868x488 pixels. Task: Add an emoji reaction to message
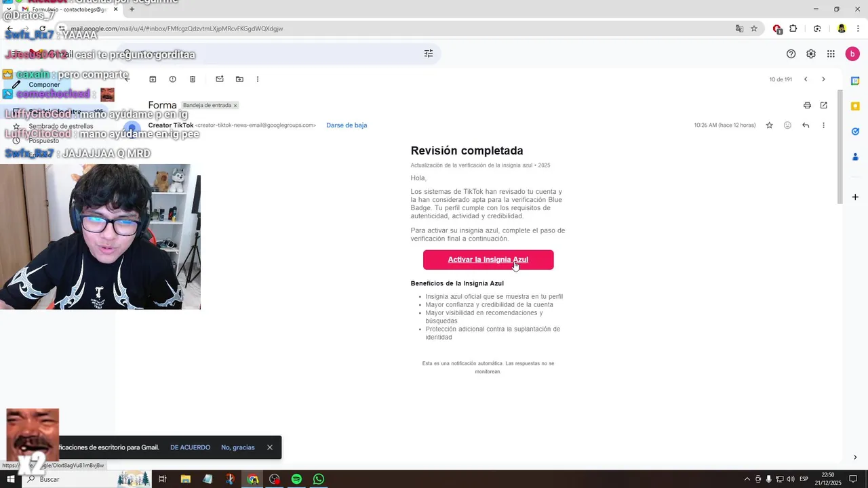click(x=787, y=125)
